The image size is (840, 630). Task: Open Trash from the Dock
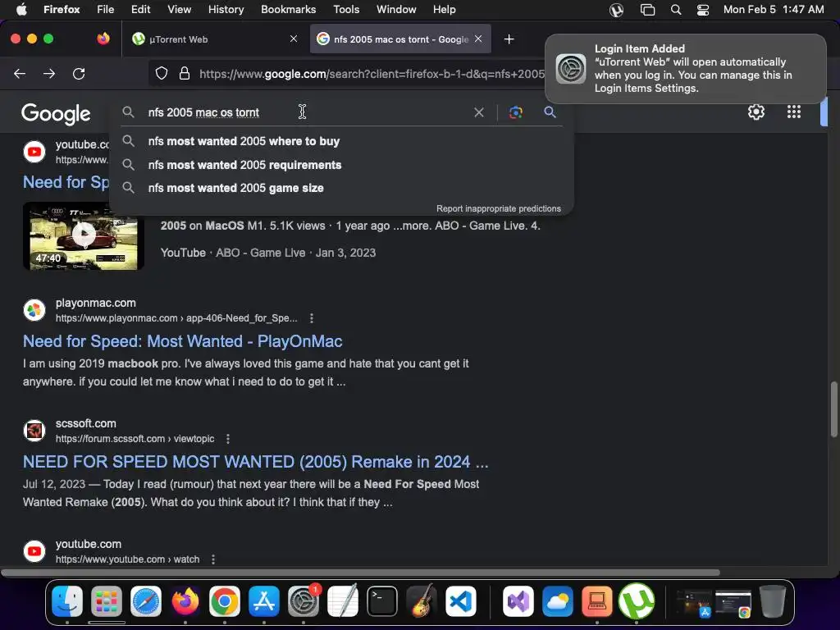[x=773, y=601]
